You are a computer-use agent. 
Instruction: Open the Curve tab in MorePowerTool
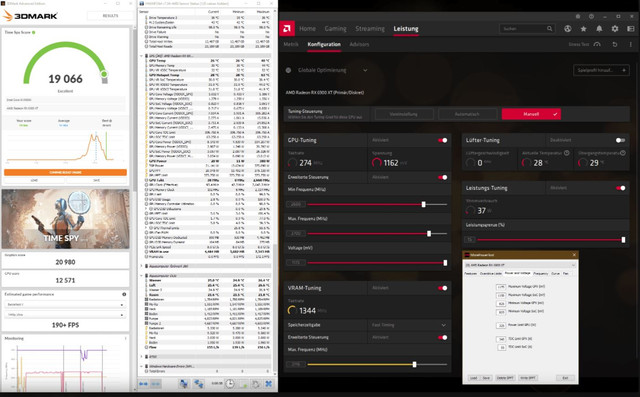point(556,273)
